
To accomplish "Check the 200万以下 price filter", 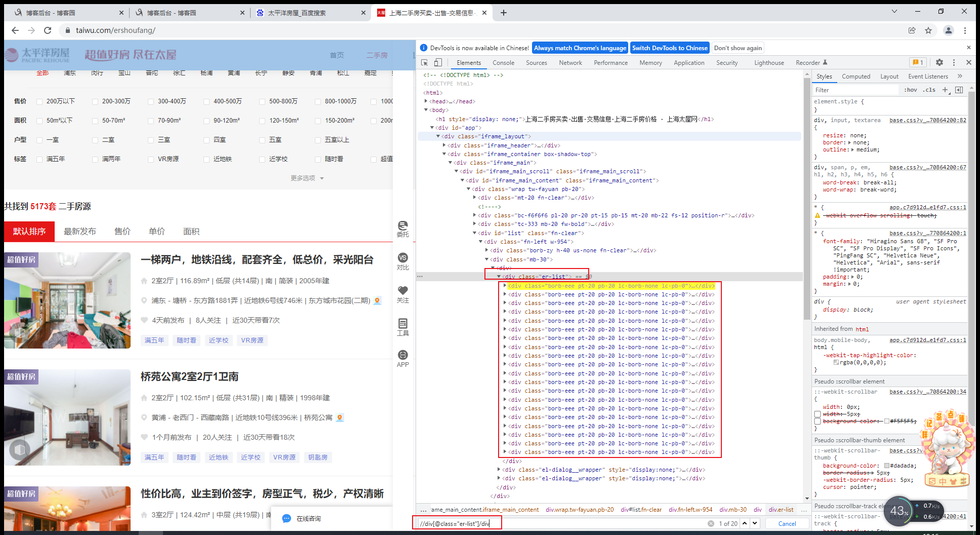I will pos(39,101).
